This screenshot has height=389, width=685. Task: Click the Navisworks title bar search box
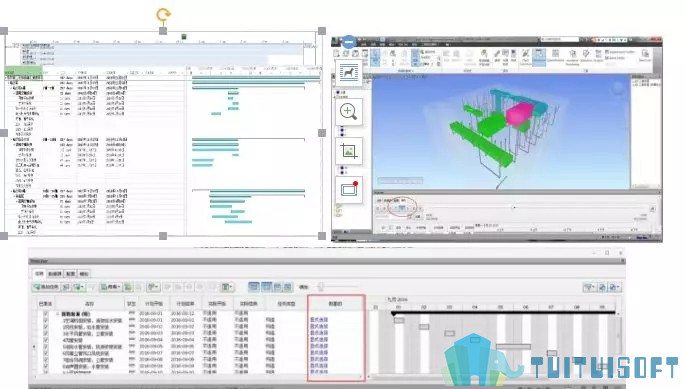coord(560,39)
